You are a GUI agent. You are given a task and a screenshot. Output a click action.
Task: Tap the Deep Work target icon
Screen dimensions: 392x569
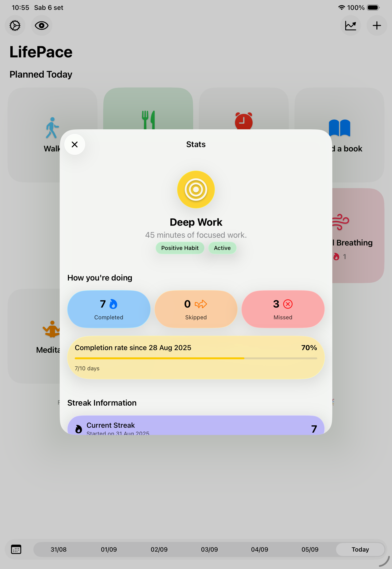196,190
